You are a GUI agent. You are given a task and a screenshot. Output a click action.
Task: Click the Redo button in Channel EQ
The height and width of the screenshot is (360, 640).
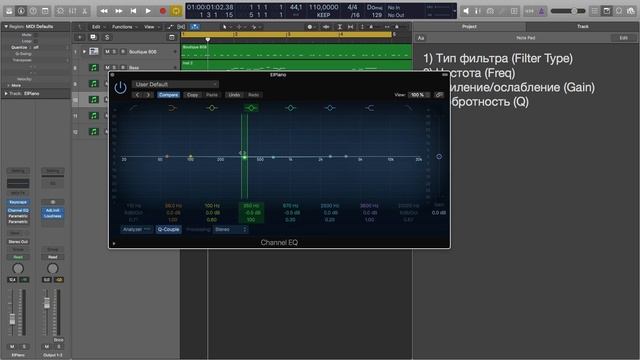[253, 95]
